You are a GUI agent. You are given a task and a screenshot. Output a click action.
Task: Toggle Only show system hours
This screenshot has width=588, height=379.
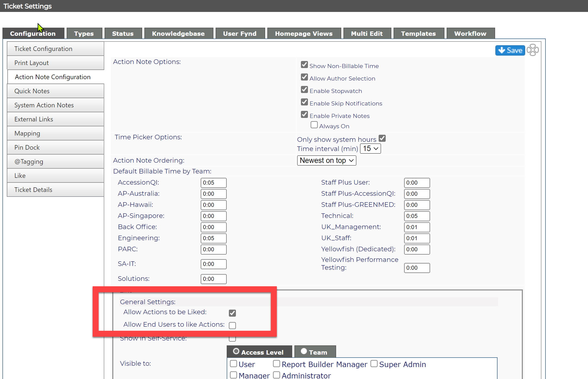pyautogui.click(x=382, y=139)
